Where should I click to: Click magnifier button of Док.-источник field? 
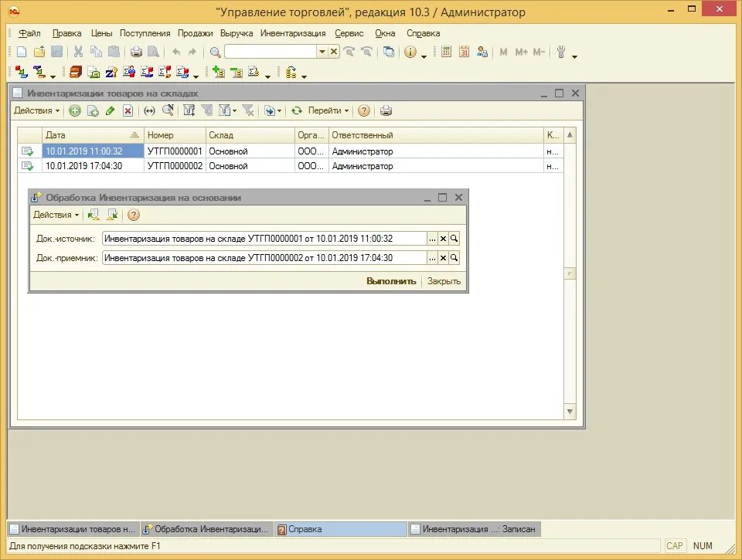[454, 239]
